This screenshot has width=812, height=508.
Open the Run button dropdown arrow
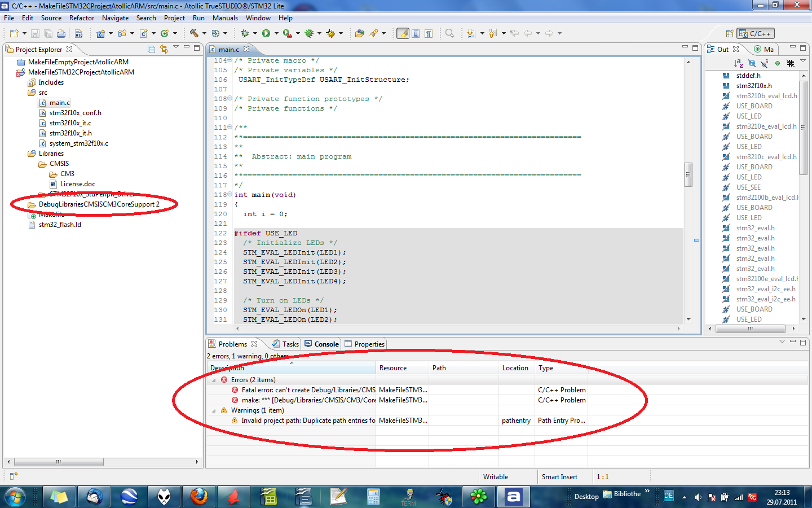[x=276, y=33]
